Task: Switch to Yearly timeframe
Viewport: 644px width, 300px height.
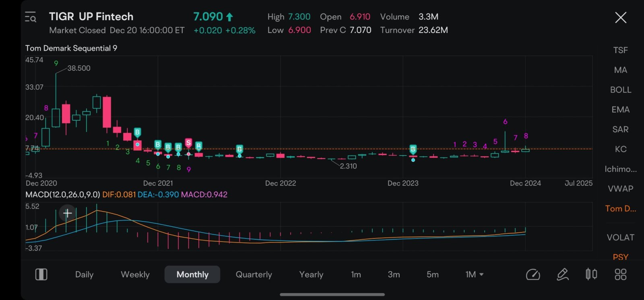Action: pos(311,275)
